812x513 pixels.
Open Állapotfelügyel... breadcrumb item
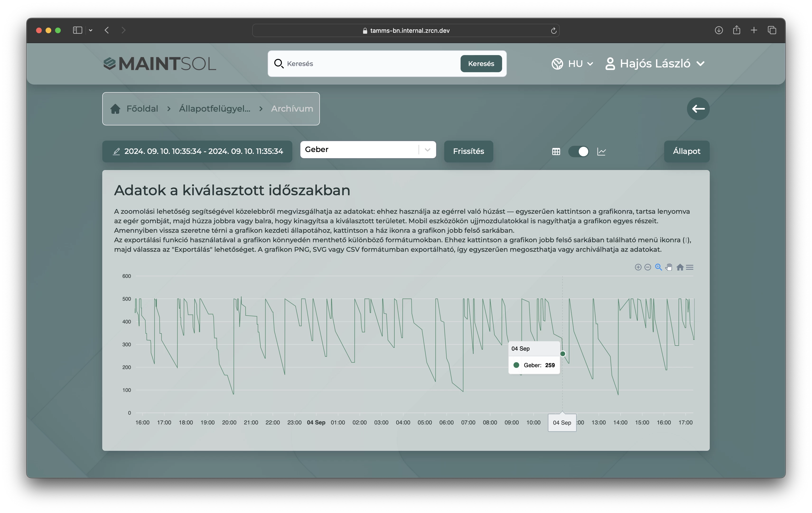tap(215, 109)
